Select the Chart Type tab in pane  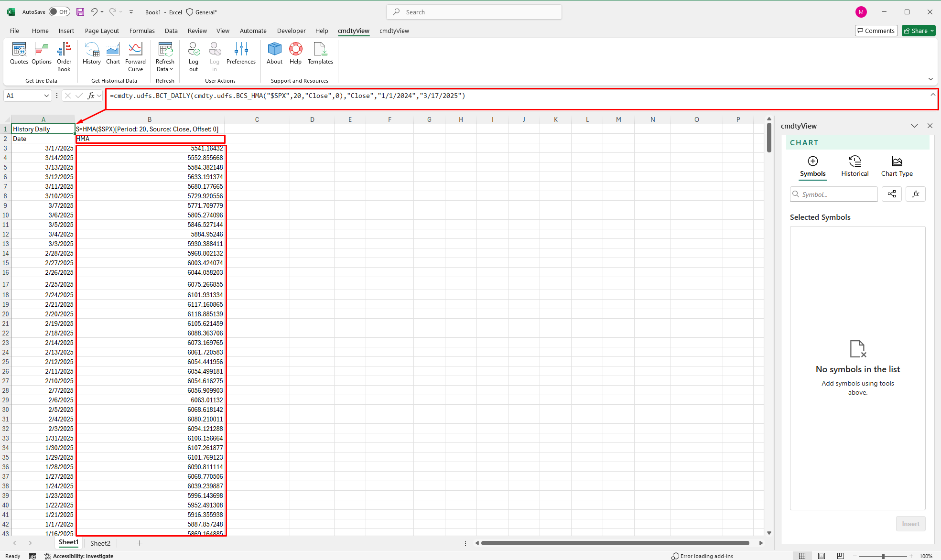(x=897, y=167)
